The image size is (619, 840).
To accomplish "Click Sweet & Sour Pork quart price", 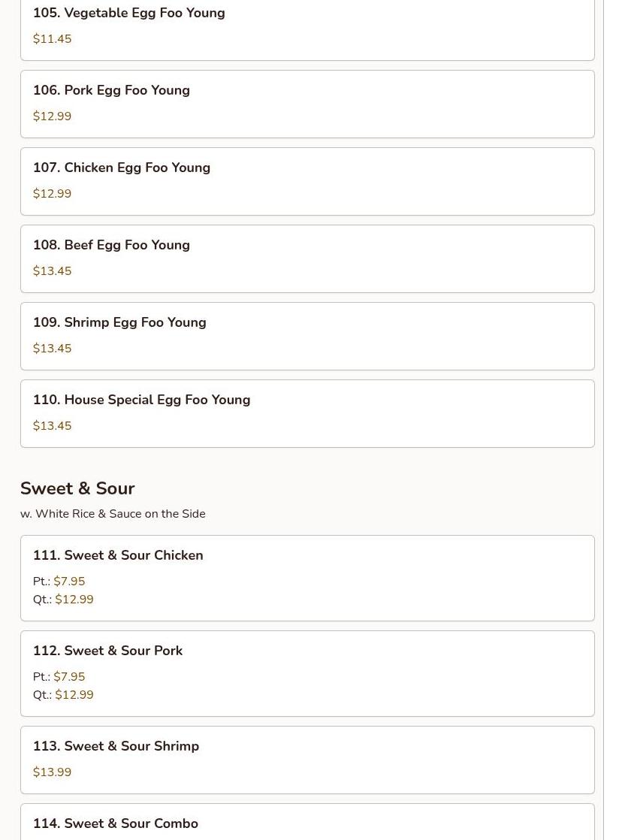I will (74, 695).
